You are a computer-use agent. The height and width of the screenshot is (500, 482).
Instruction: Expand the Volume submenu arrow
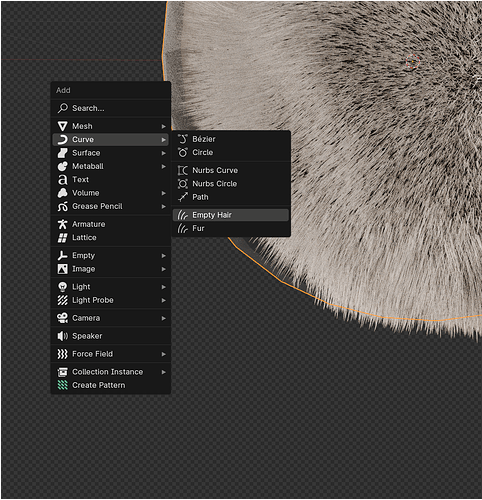pos(164,193)
